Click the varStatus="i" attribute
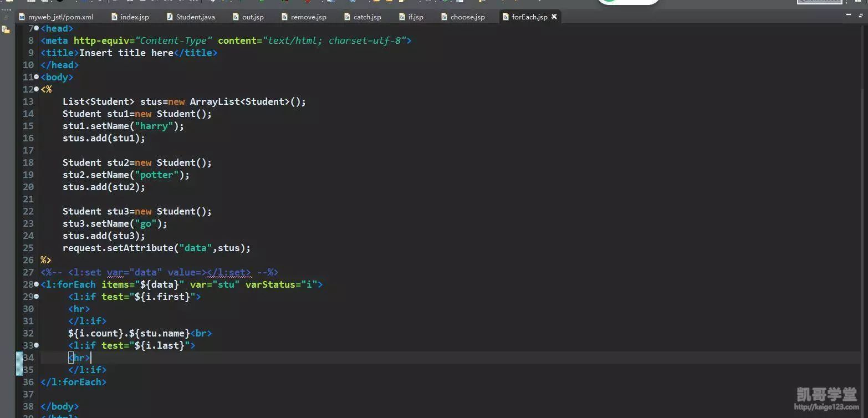 click(282, 284)
